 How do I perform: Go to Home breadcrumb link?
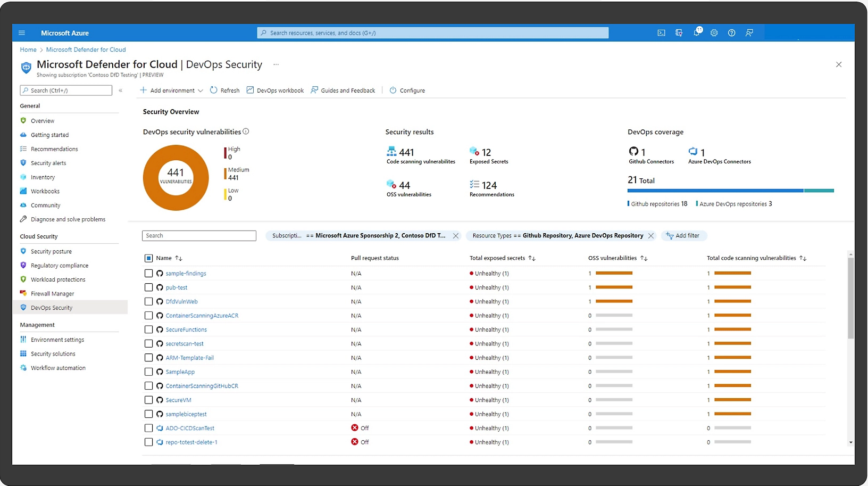pos(28,50)
